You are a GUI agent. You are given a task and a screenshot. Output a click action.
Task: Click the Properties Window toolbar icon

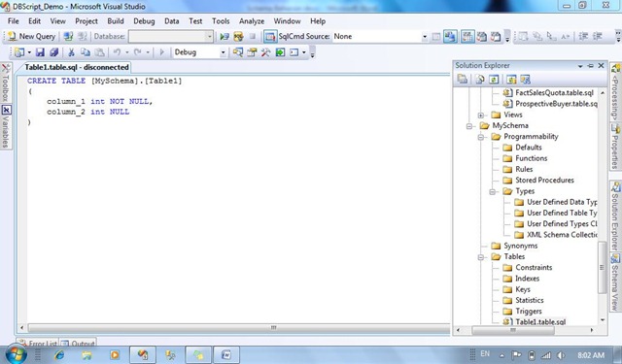click(x=252, y=52)
